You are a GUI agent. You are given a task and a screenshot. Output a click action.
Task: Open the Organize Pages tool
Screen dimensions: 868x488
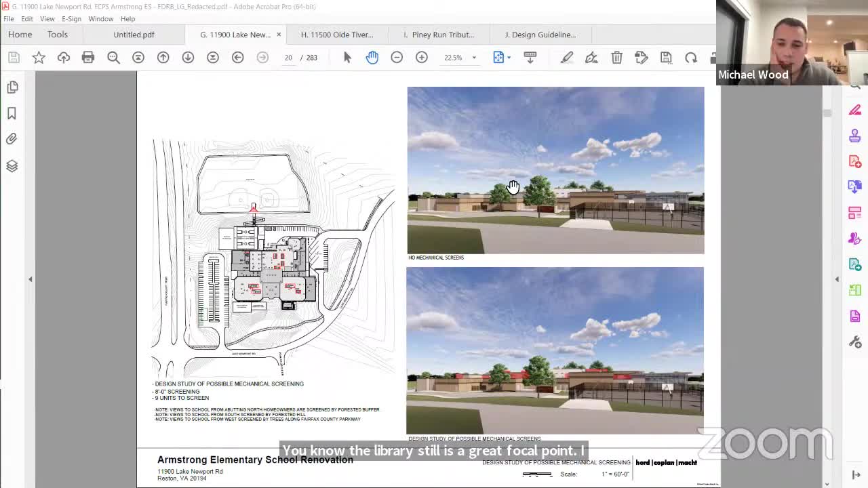tap(854, 213)
